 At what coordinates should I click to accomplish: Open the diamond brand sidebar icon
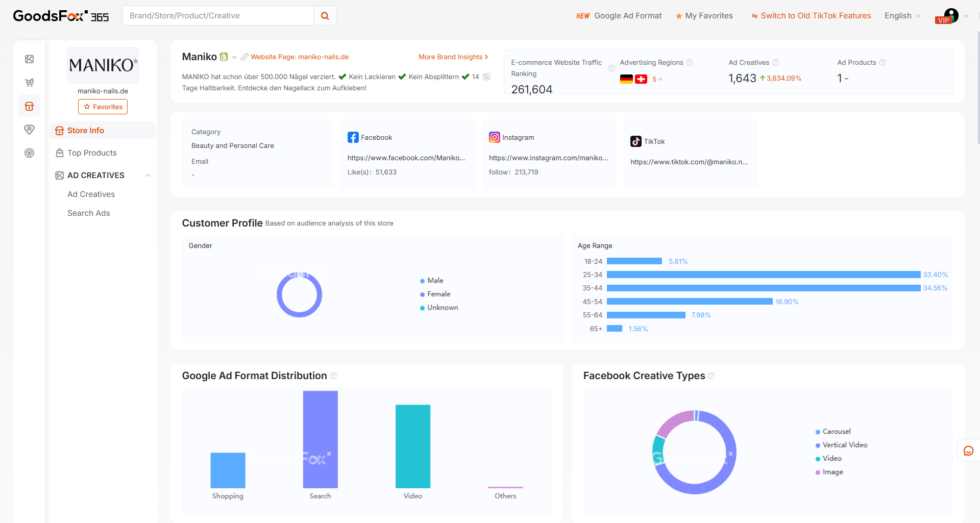tap(30, 130)
